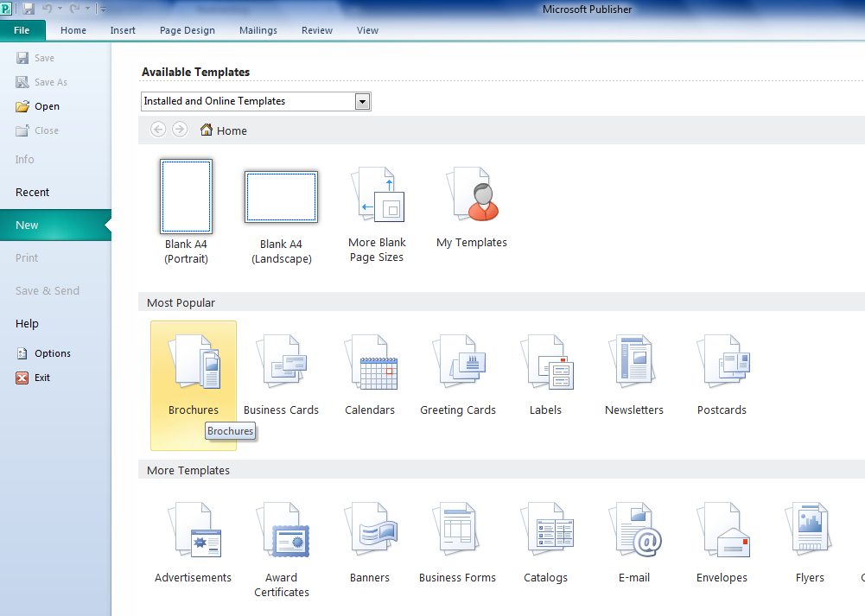Go forward in template navigation
This screenshot has width=865, height=616.
click(x=179, y=130)
